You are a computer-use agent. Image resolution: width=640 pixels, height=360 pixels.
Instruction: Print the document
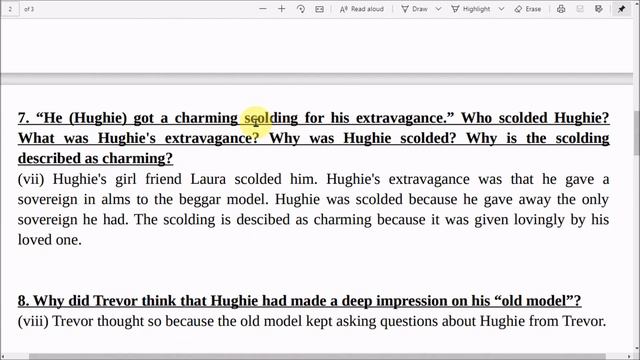561,9
